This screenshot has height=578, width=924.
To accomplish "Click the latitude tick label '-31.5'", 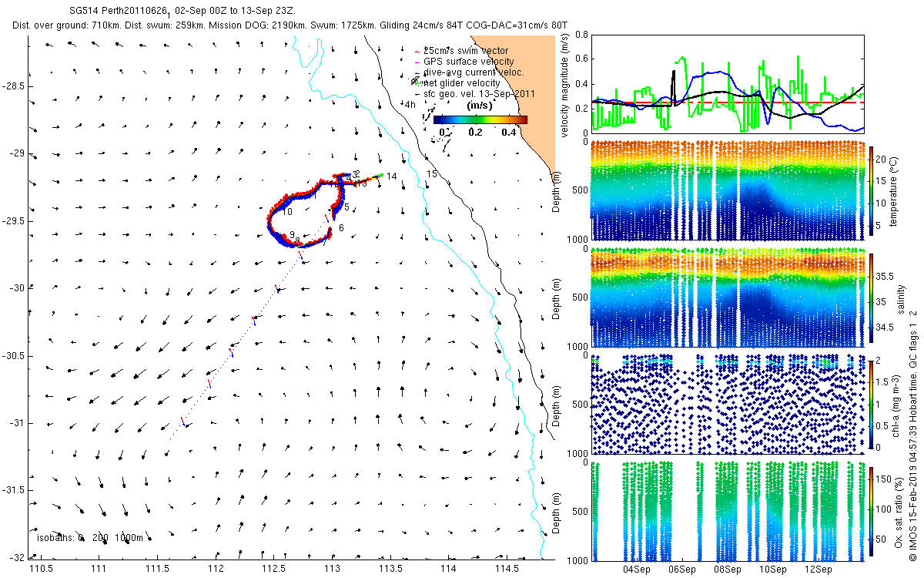I will [x=12, y=490].
